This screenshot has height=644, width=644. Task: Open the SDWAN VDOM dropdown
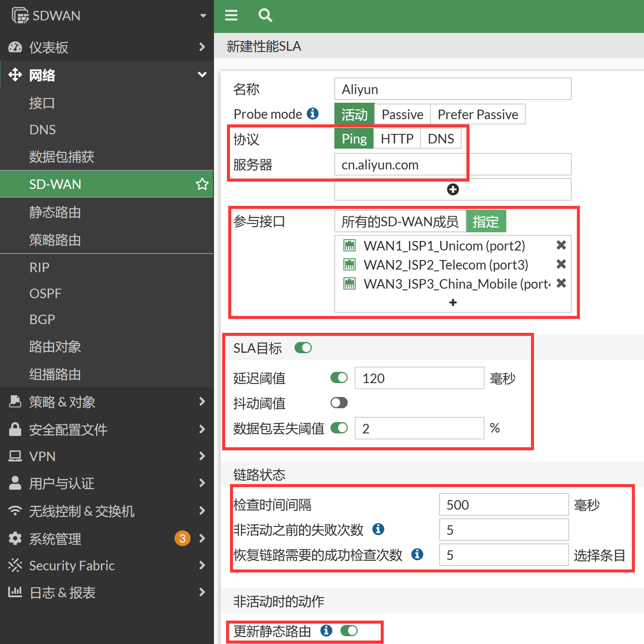pos(203,16)
